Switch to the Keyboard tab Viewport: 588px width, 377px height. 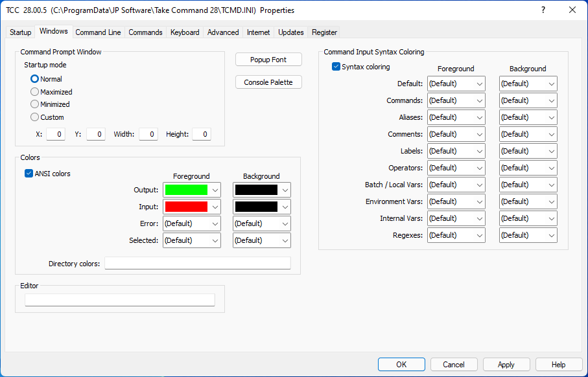[x=185, y=32]
